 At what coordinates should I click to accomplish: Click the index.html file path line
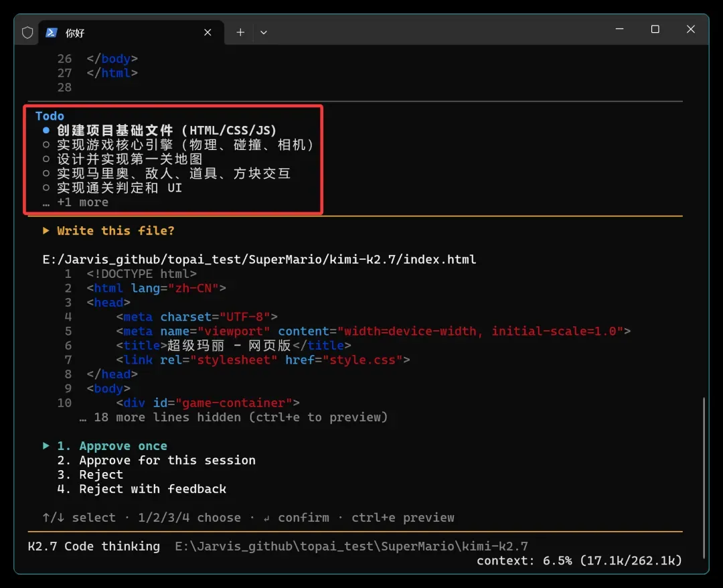pyautogui.click(x=259, y=259)
